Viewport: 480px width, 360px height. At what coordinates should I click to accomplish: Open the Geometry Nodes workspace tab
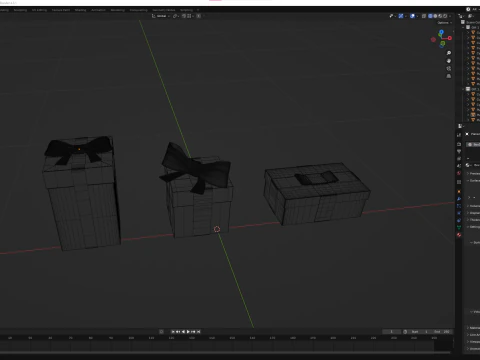click(x=164, y=10)
